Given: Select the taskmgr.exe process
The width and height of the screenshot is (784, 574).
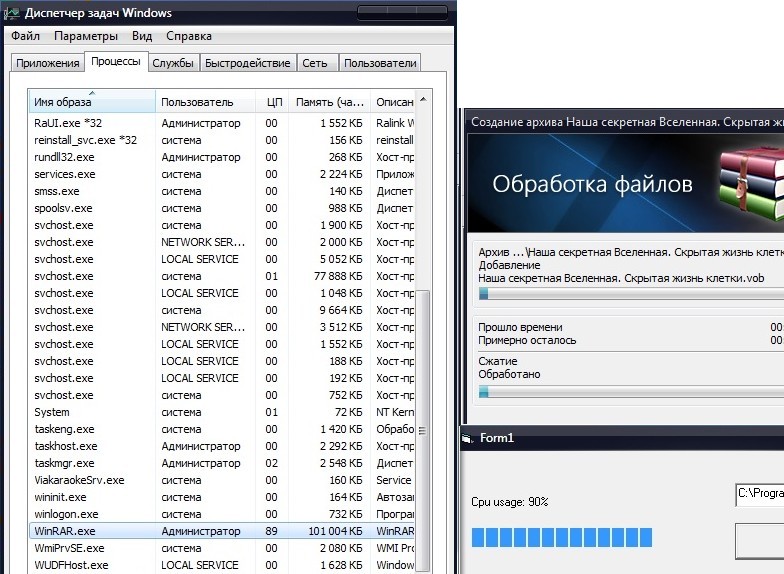Looking at the screenshot, I should pos(222,463).
